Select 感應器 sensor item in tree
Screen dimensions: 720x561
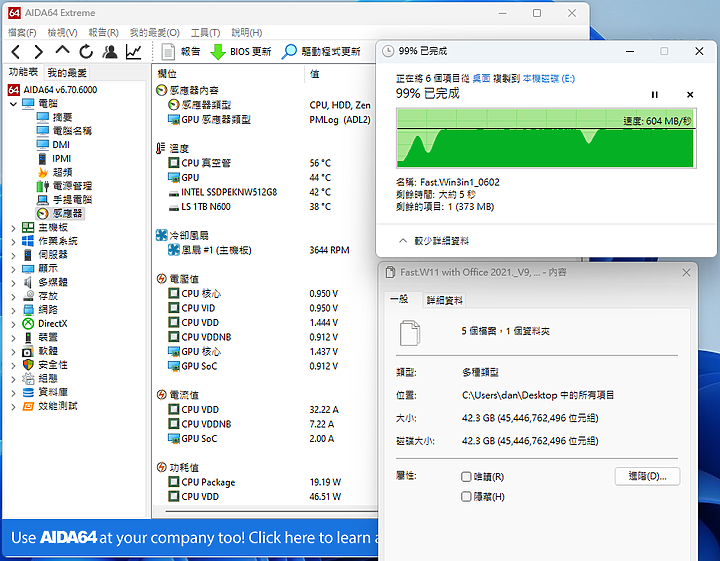60,213
